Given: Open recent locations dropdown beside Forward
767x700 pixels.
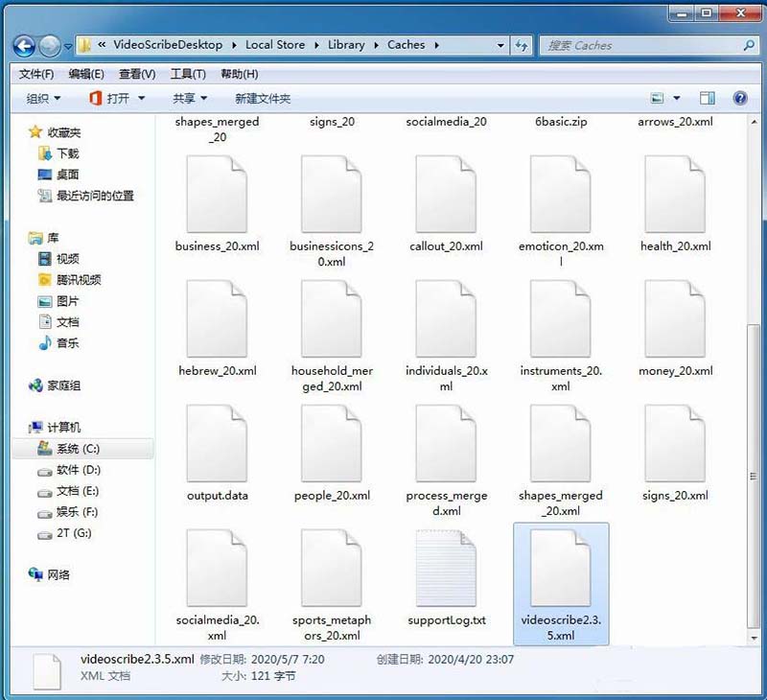Looking at the screenshot, I should (x=68, y=46).
